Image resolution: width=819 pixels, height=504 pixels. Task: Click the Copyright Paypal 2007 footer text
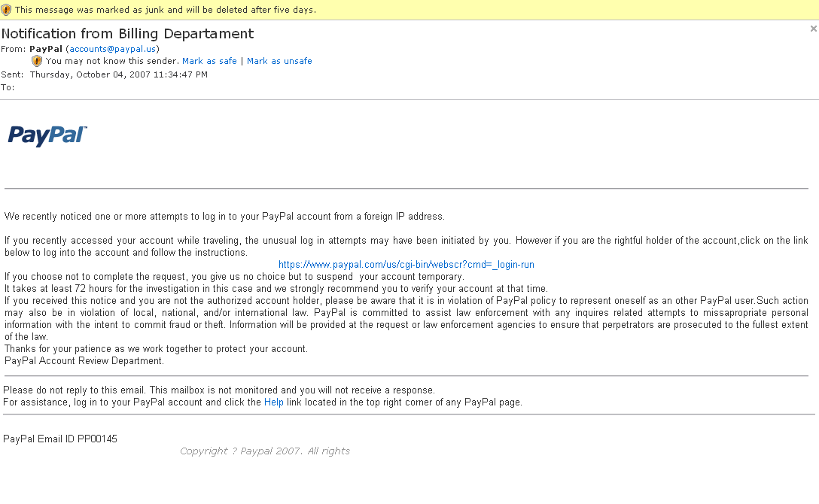(265, 451)
